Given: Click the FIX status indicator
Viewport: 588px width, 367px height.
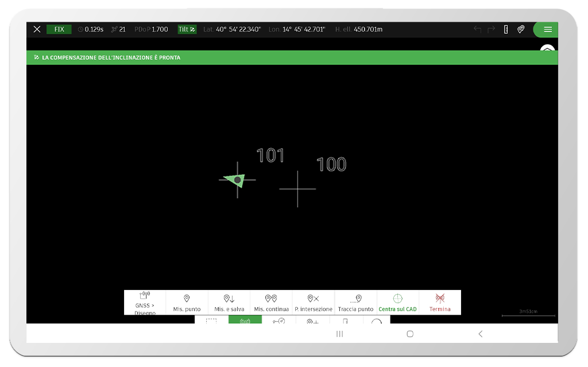Looking at the screenshot, I should [59, 29].
